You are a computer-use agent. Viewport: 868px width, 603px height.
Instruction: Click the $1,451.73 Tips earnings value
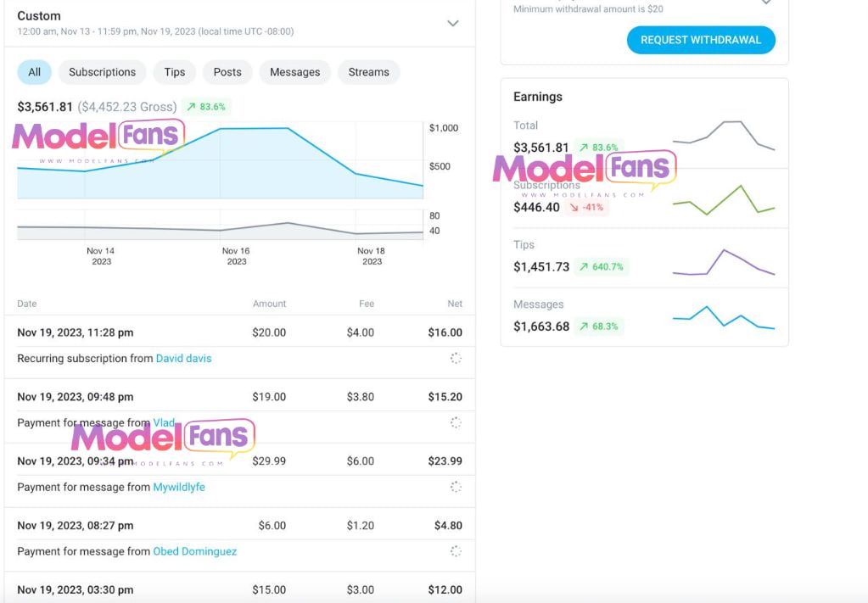[541, 266]
